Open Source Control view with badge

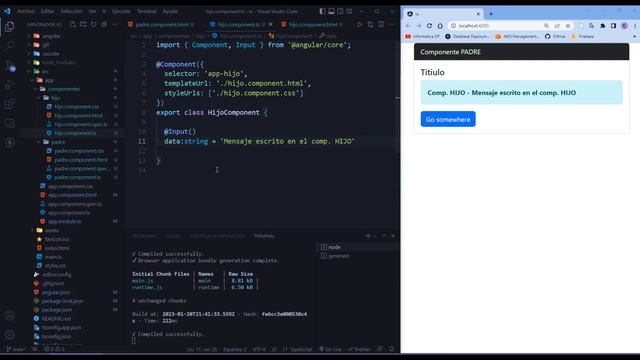click(x=10, y=66)
